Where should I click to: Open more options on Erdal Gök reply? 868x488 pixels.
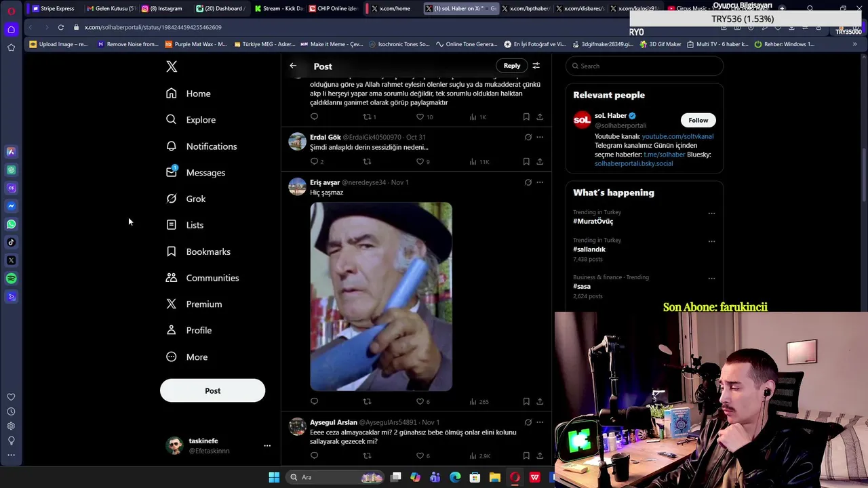(540, 137)
